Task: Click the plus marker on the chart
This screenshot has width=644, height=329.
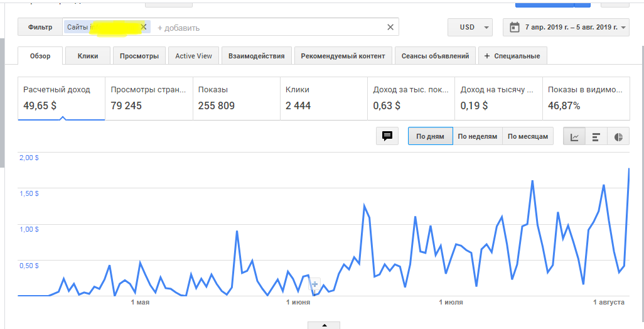Action: (314, 284)
